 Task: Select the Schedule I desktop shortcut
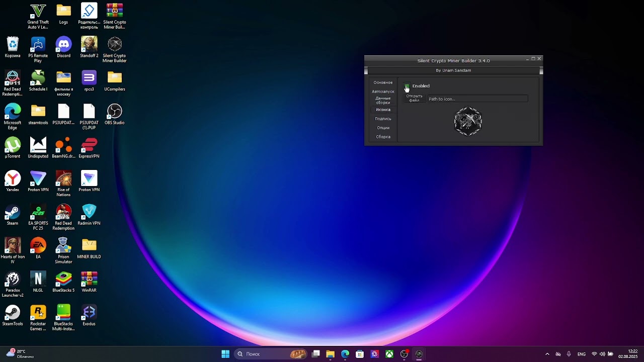(x=38, y=81)
